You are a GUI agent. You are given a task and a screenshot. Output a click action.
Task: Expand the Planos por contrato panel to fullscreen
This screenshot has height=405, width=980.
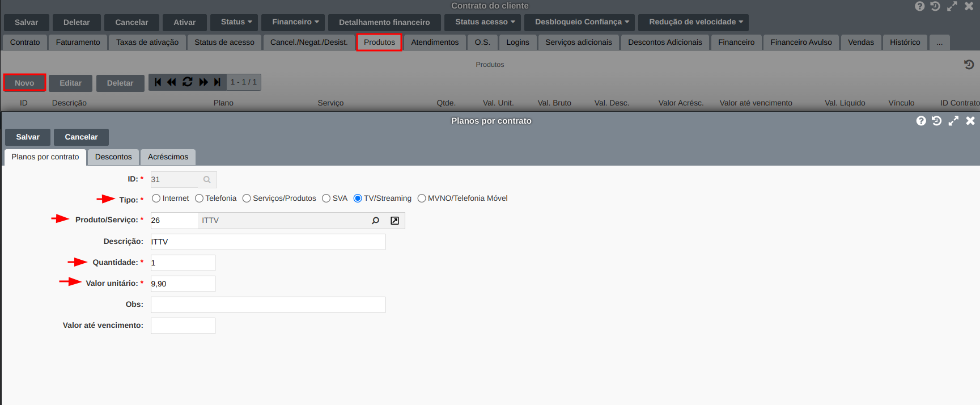pyautogui.click(x=953, y=121)
